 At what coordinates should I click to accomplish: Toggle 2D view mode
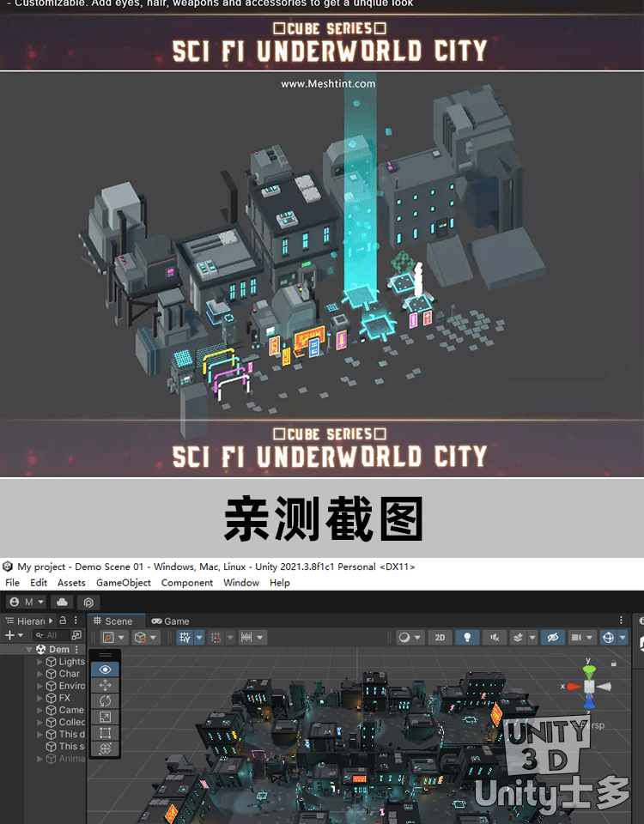pos(440,638)
